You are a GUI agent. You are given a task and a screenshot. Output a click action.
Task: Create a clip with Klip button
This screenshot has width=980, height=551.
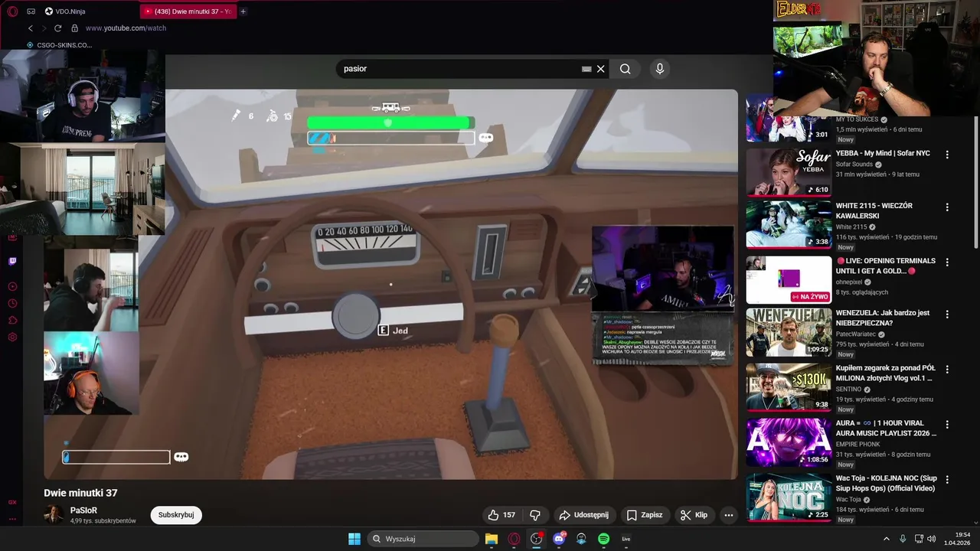[694, 515]
